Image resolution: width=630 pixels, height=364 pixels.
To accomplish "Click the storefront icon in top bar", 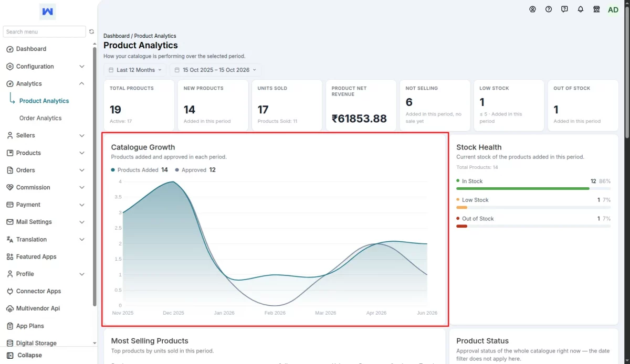I will coord(596,9).
